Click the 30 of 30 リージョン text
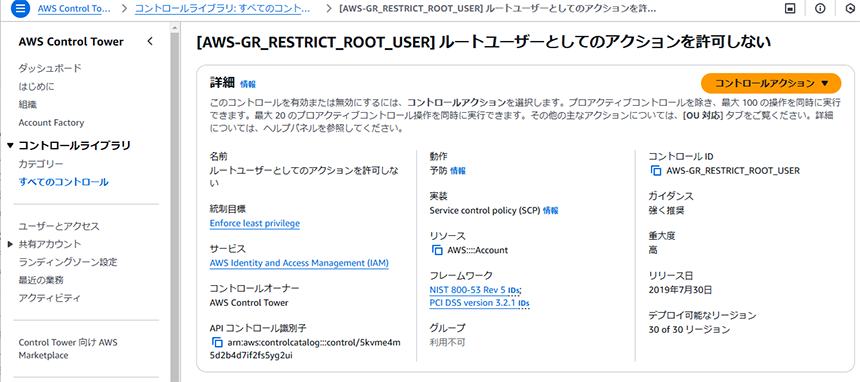860x382 pixels. pyautogui.click(x=689, y=330)
